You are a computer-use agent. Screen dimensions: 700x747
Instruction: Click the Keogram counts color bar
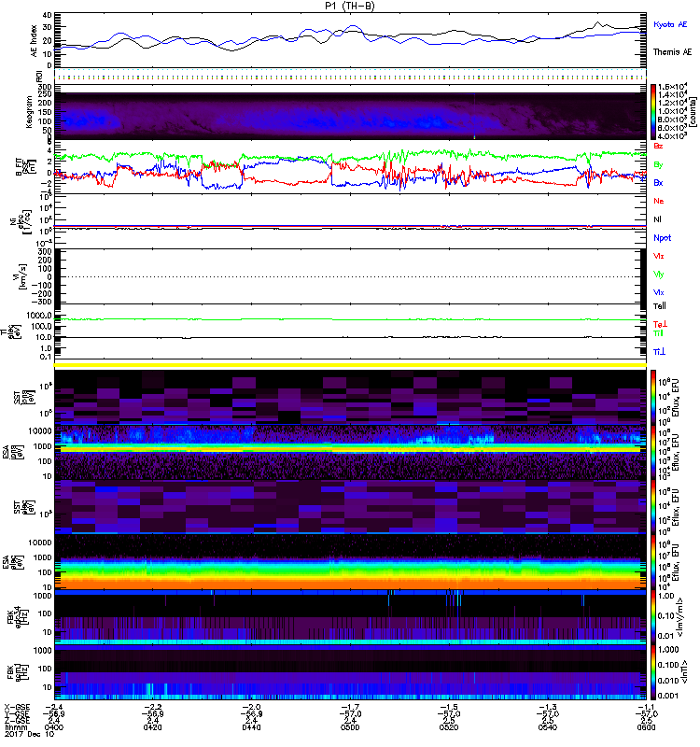point(655,111)
